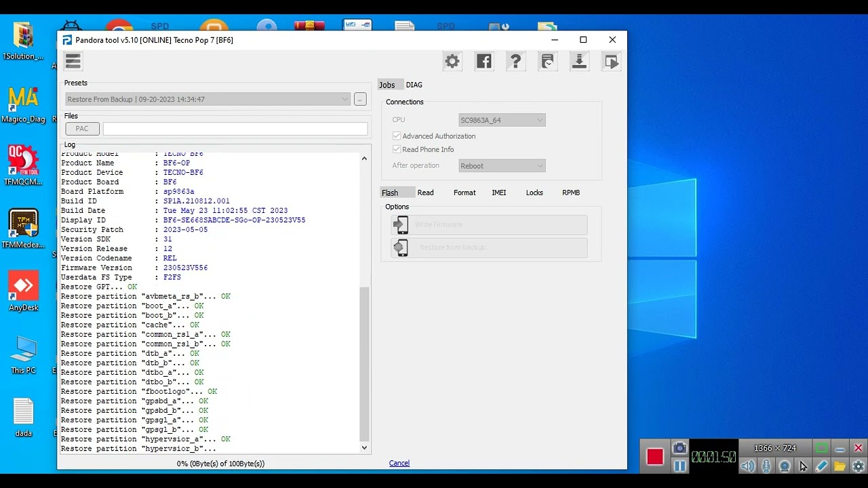This screenshot has width=868, height=488.
Task: Click the Write Firmware phone icon
Action: (x=401, y=224)
